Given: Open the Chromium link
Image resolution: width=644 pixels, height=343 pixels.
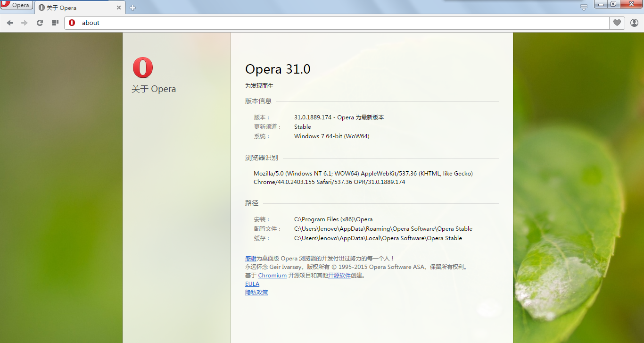Looking at the screenshot, I should [272, 276].
